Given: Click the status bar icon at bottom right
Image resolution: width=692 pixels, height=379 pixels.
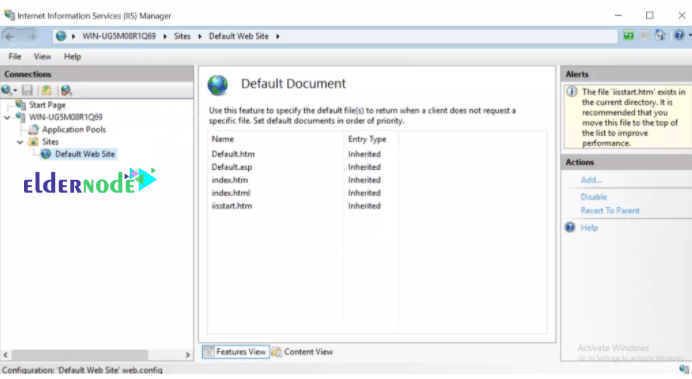Looking at the screenshot, I should click(684, 369).
